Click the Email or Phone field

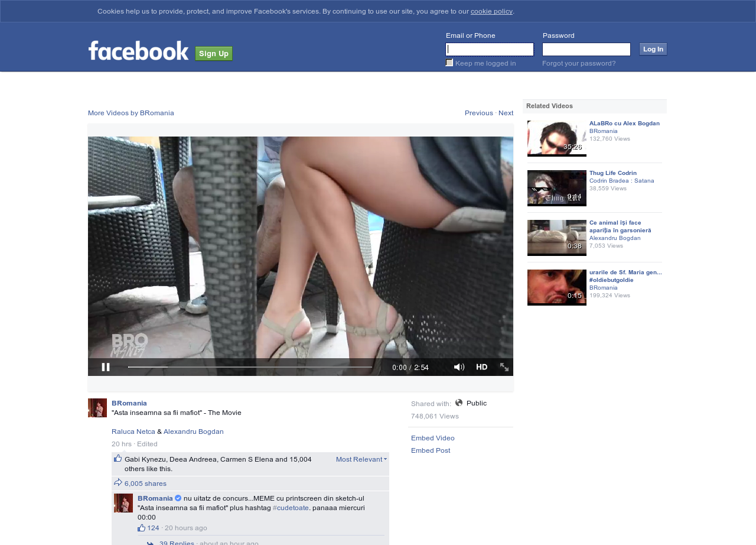click(490, 49)
